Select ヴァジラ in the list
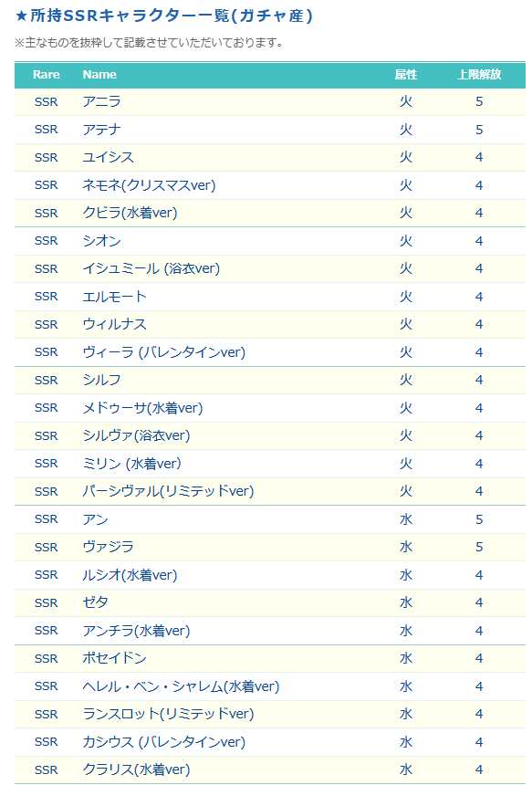Screen dimensions: 532x785 click(x=108, y=547)
